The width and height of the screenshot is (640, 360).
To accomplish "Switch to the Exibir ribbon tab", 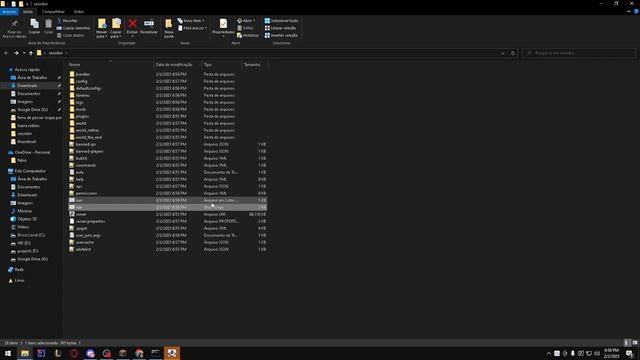I will (79, 12).
